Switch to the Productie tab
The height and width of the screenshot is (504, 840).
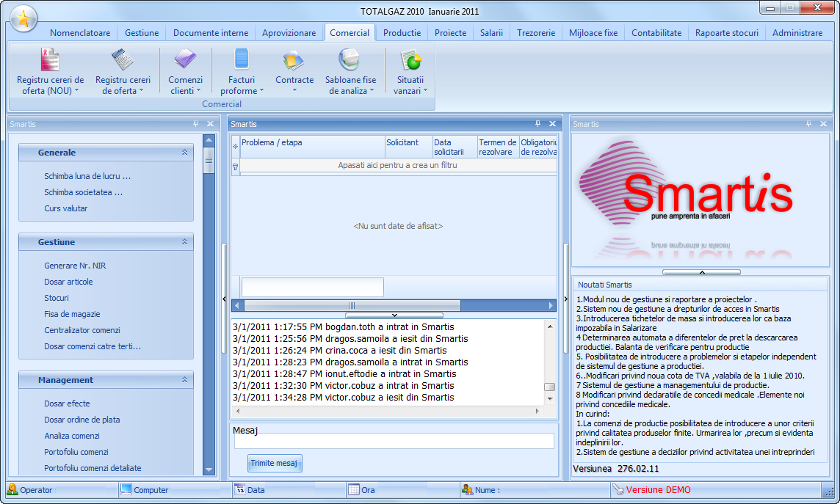point(402,32)
